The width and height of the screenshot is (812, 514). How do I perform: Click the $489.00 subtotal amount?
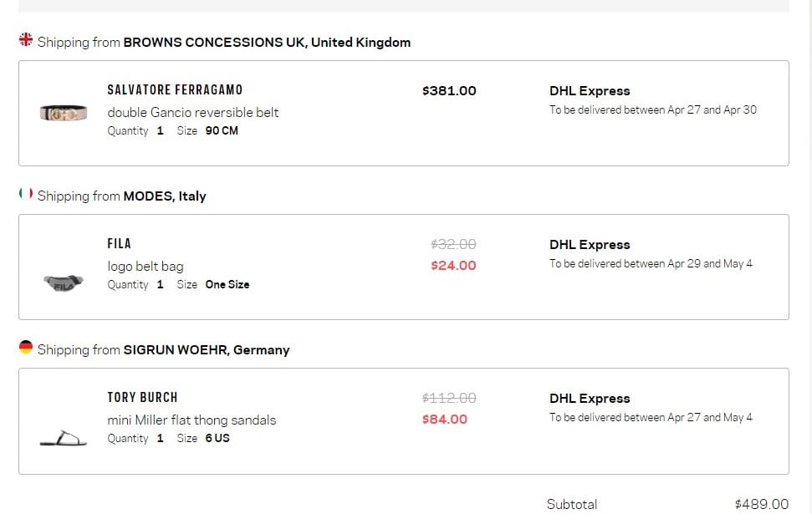click(x=761, y=503)
